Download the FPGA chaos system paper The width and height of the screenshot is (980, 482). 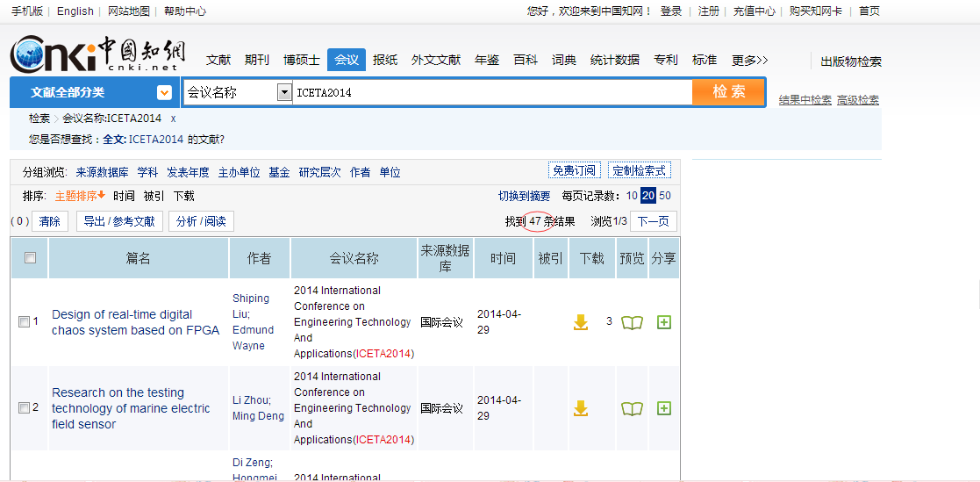click(581, 322)
